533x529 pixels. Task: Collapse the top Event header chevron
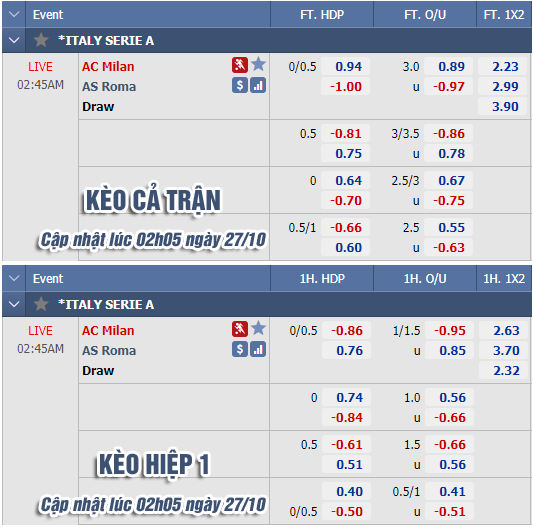point(14,14)
